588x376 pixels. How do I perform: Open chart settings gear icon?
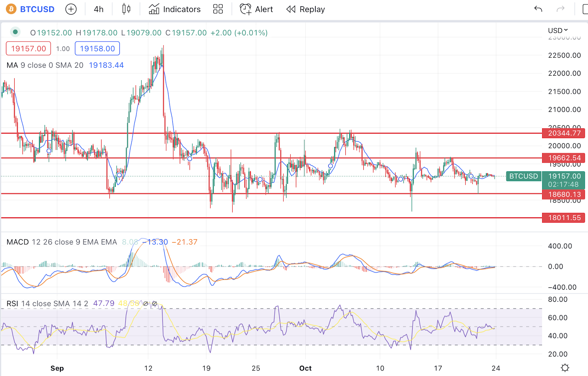pos(565,368)
